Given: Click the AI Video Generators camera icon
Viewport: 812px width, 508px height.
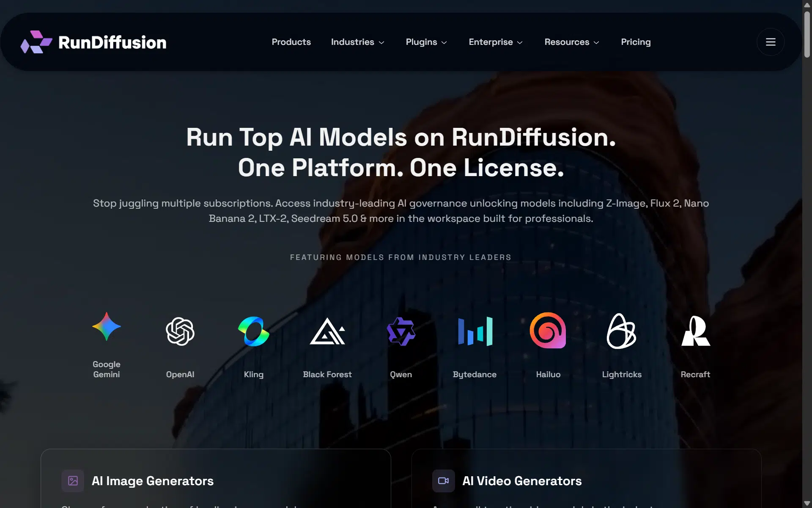Looking at the screenshot, I should (x=444, y=481).
